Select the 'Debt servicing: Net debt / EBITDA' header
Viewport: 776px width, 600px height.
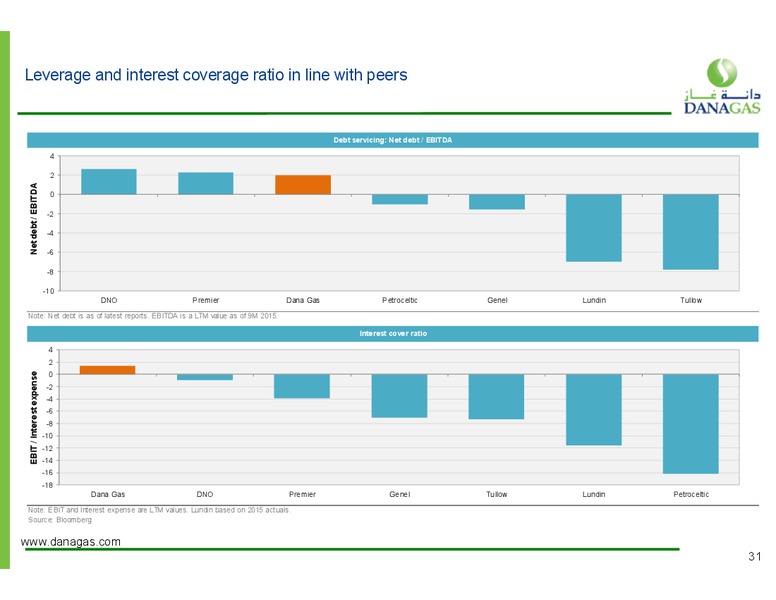[x=392, y=140]
